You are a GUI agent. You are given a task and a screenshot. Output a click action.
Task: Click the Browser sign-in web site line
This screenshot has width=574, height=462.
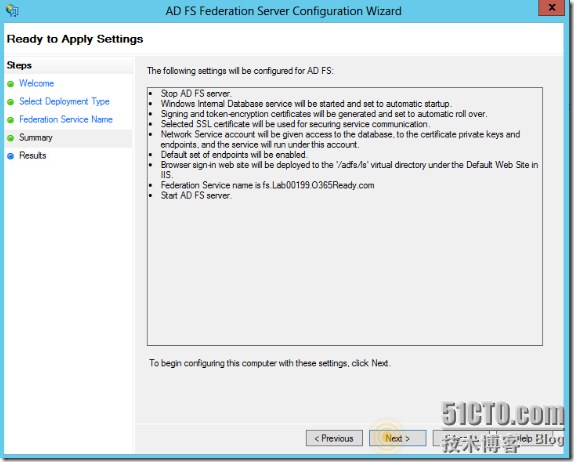(x=350, y=170)
